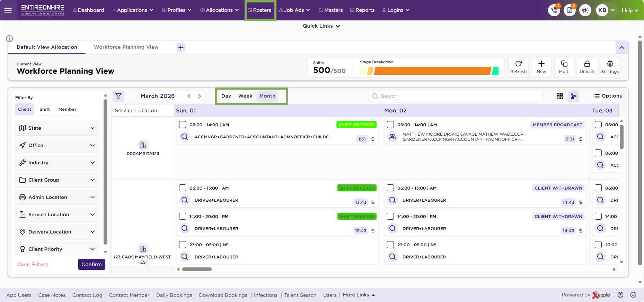Switch to Default View Allocation tab
Screen dimensions: 644x302
[47, 47]
